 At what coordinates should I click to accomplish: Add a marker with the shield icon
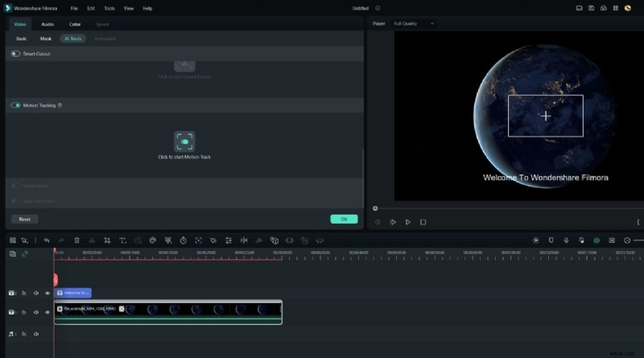[551, 241]
